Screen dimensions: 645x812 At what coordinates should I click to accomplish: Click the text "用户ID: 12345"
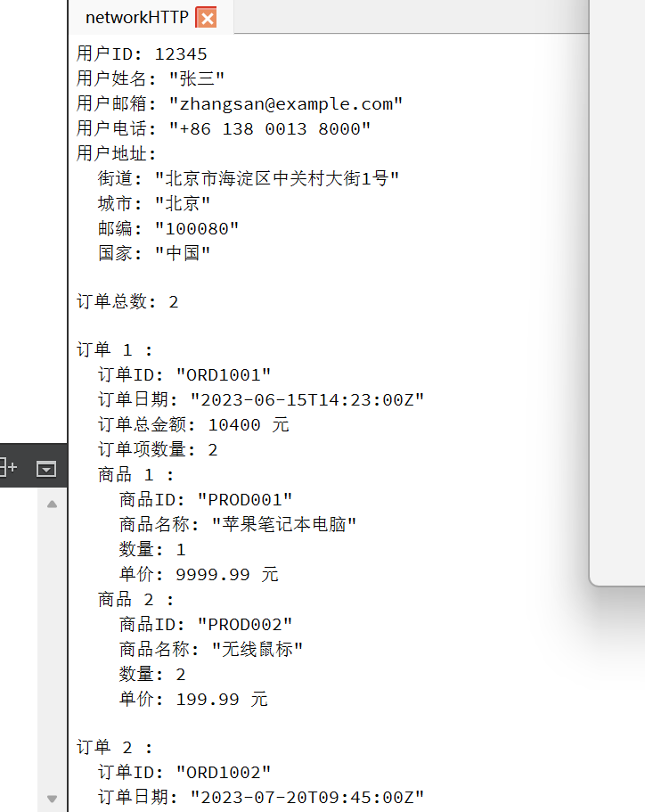142,53
